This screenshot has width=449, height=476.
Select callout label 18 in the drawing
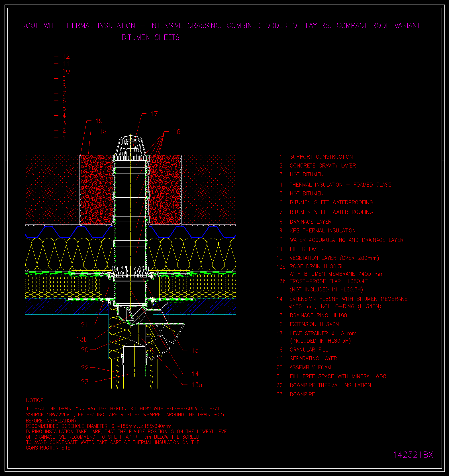(103, 132)
